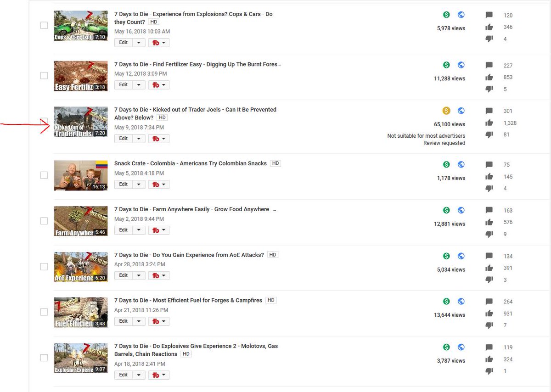Click 'Review requested' text under Trader Joels

click(x=444, y=143)
